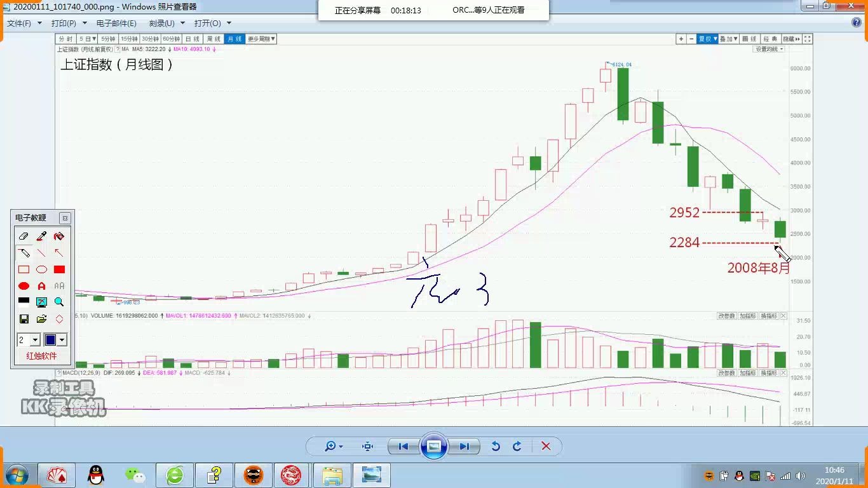Open the 打印(P) menu
The width and height of the screenshot is (868, 488).
pos(69,23)
